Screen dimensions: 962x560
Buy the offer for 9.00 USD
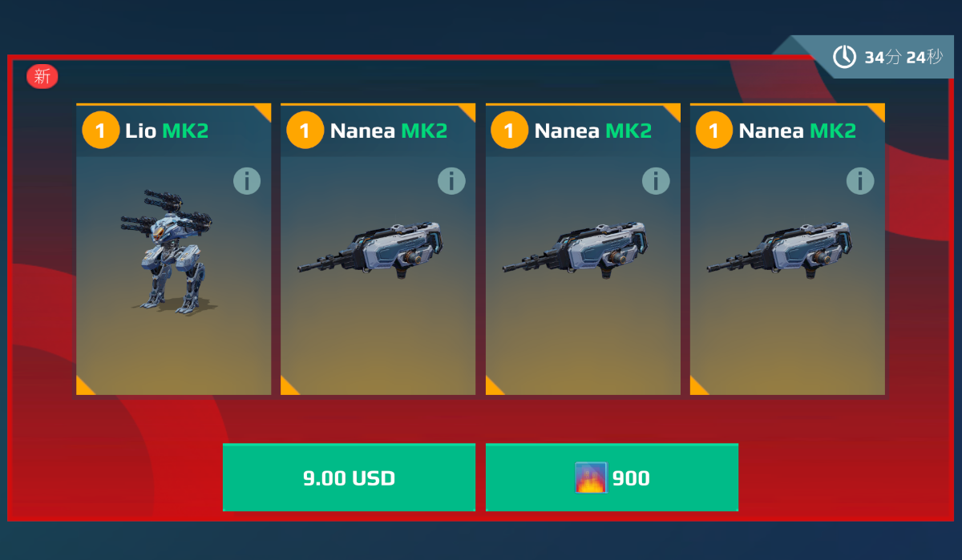[349, 477]
